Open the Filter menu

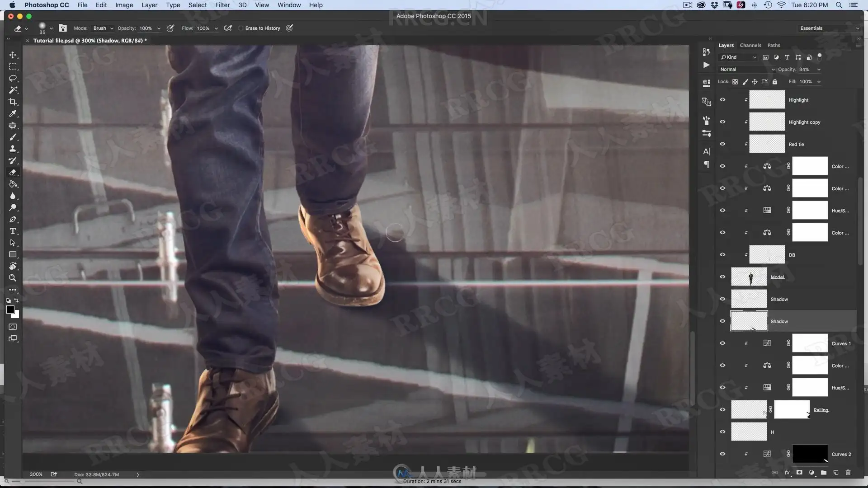[222, 5]
